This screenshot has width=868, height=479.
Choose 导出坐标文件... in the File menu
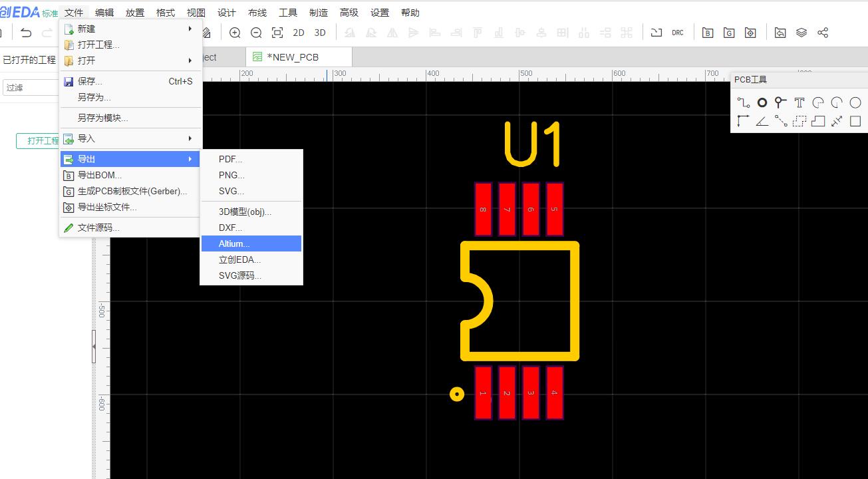point(130,207)
